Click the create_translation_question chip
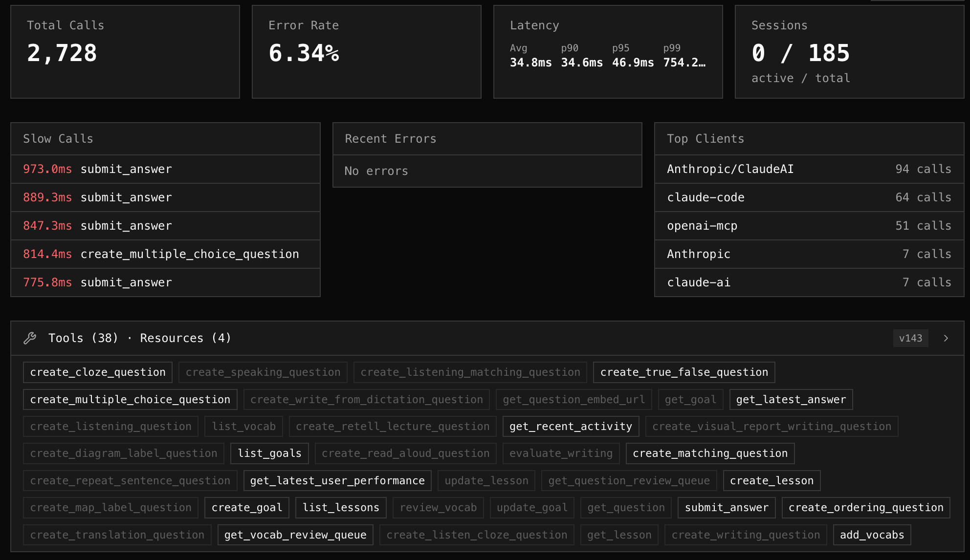Screen dimensions: 970x560 (117, 535)
